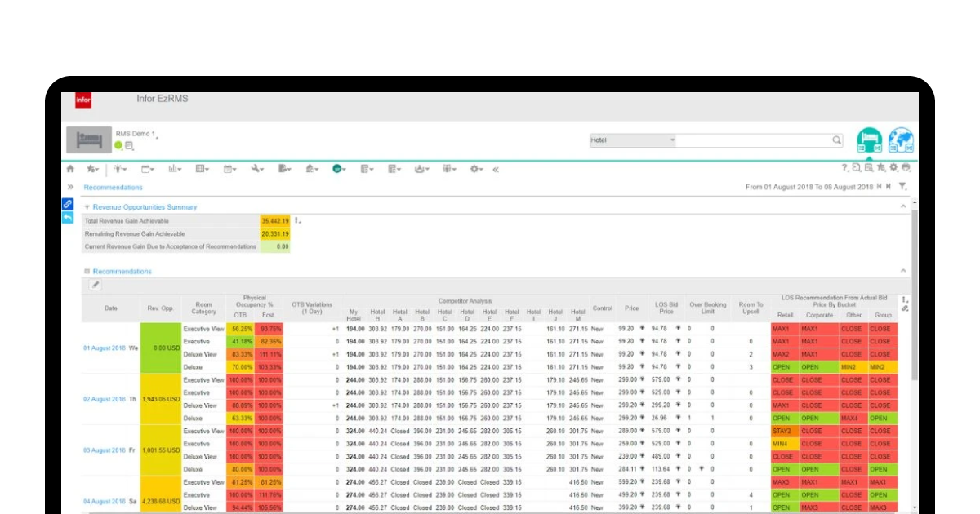Screen dimensions: 980x514
Task: Go to the Home icon in toolbar
Action: pos(70,169)
